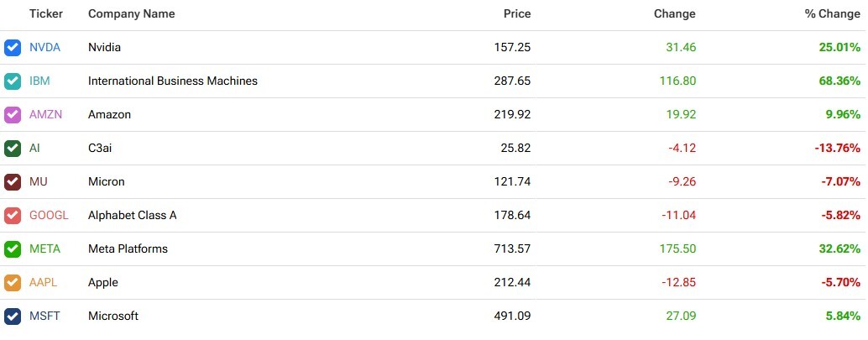The width and height of the screenshot is (868, 340).
Task: Uncheck the green META checkbox
Action: 13,249
